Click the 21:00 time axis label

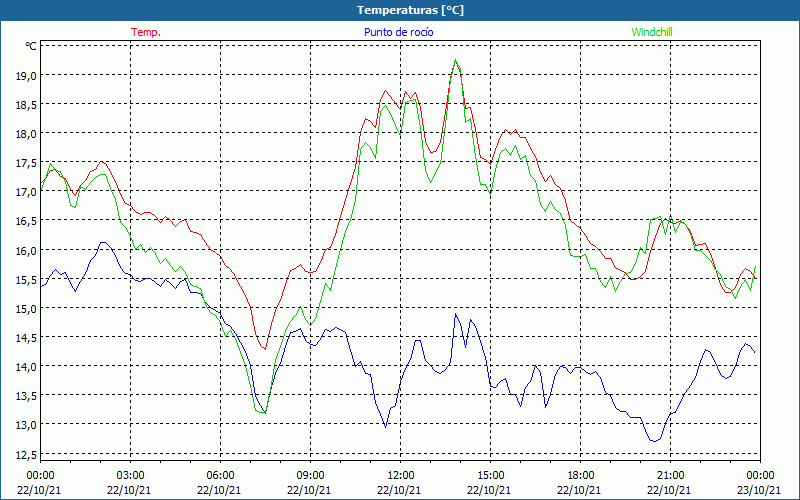click(670, 476)
